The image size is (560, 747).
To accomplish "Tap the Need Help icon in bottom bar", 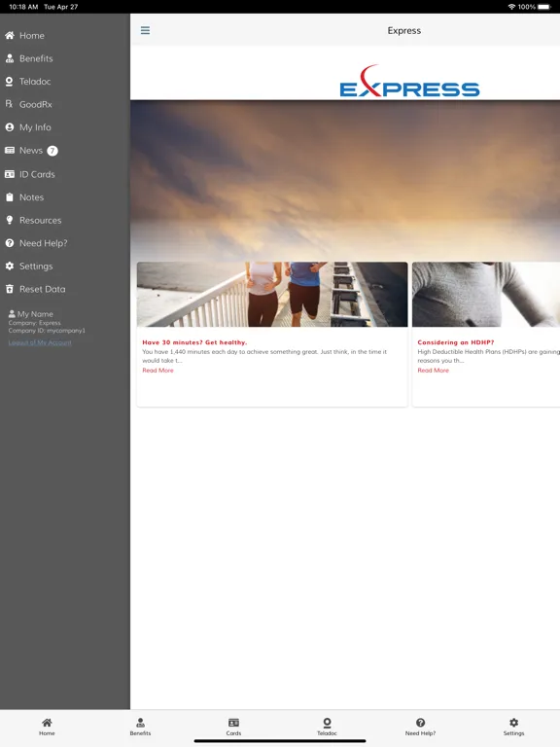I will [420, 723].
